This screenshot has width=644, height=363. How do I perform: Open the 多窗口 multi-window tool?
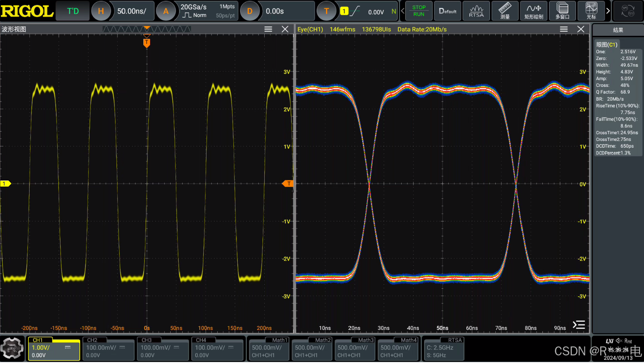[562, 11]
